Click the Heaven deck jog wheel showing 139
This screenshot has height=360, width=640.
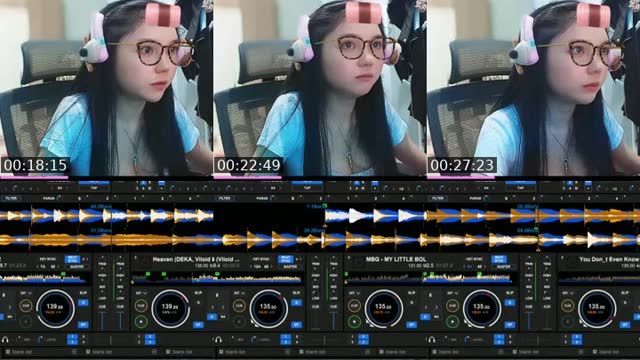[170, 309]
